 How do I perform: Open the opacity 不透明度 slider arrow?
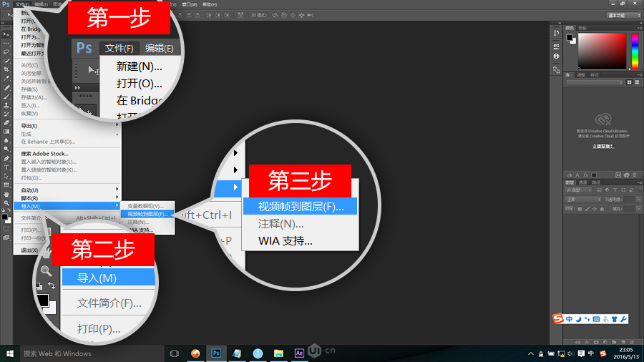[639, 200]
